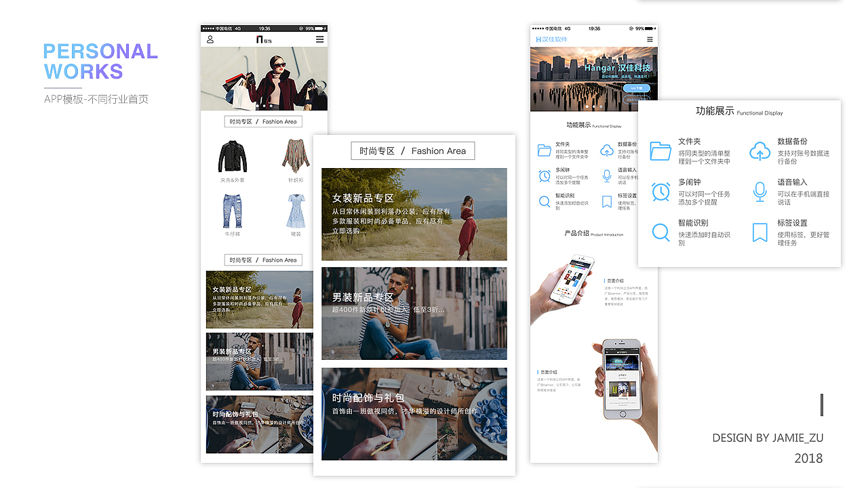
Task: Click the shopping woman hero banner
Action: coord(264,79)
